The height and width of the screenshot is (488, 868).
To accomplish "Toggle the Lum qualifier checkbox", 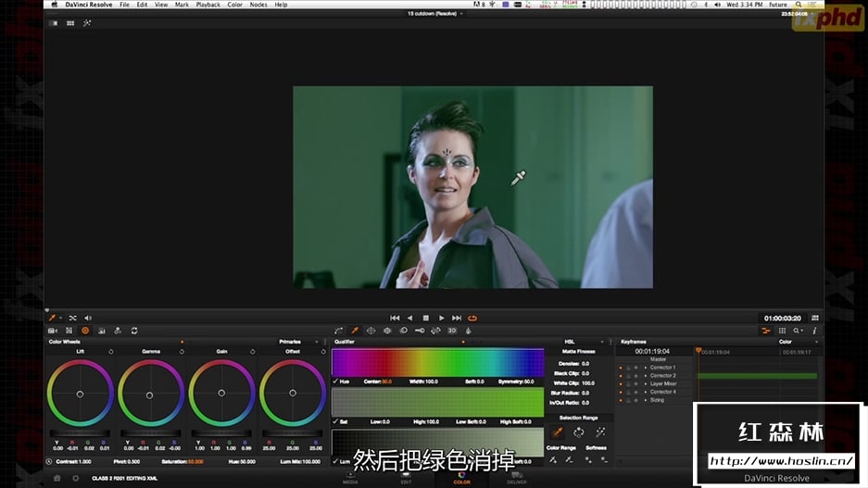I will click(x=335, y=461).
